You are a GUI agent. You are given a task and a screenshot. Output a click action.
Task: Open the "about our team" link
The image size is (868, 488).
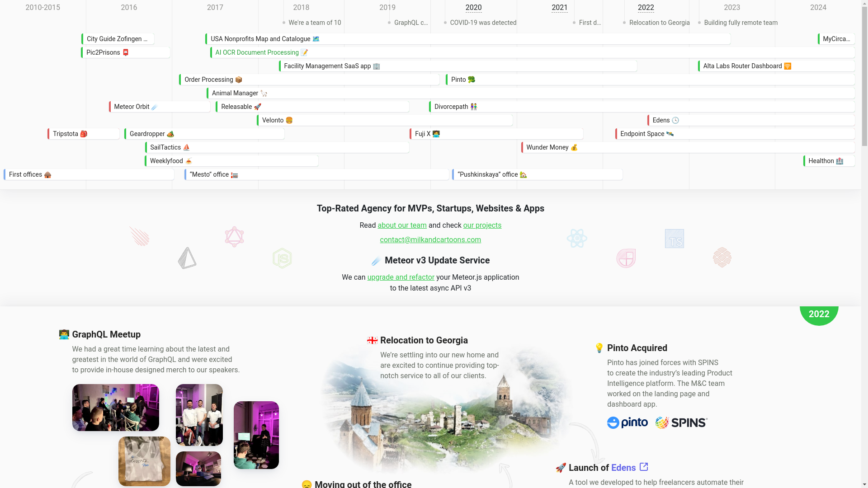point(402,225)
